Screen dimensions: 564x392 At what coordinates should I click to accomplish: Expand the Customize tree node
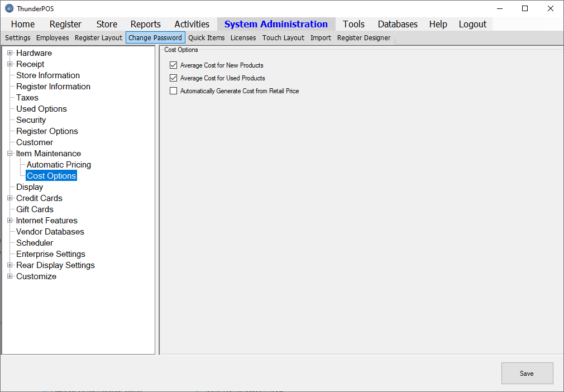[x=9, y=276]
